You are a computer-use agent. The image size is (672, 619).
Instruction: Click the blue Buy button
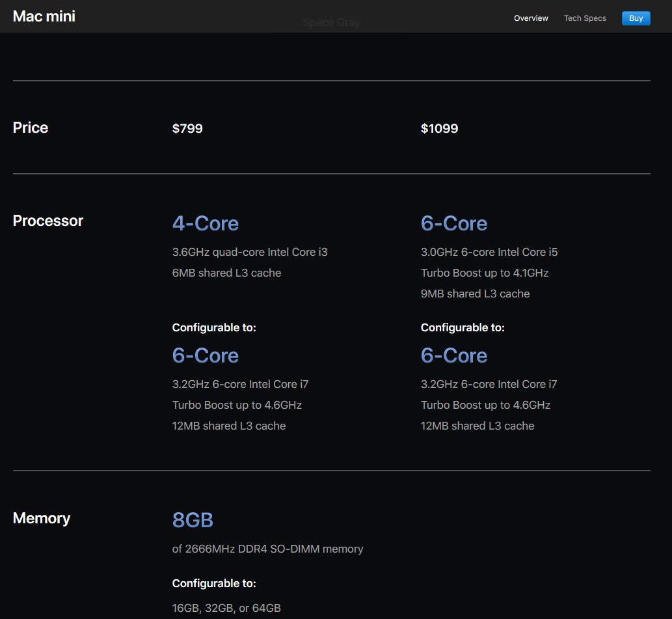point(636,18)
